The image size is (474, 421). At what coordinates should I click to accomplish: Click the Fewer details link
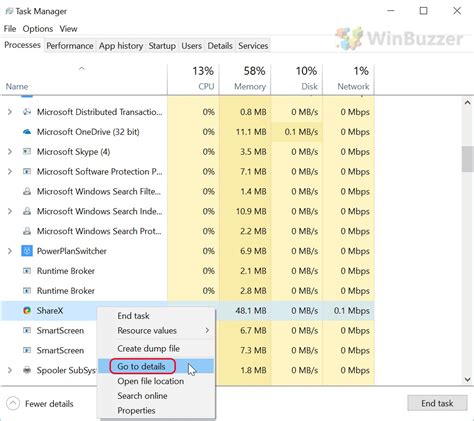pyautogui.click(x=49, y=404)
